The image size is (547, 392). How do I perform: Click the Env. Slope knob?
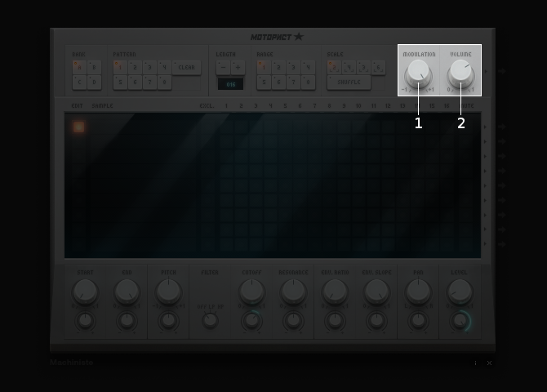click(376, 292)
